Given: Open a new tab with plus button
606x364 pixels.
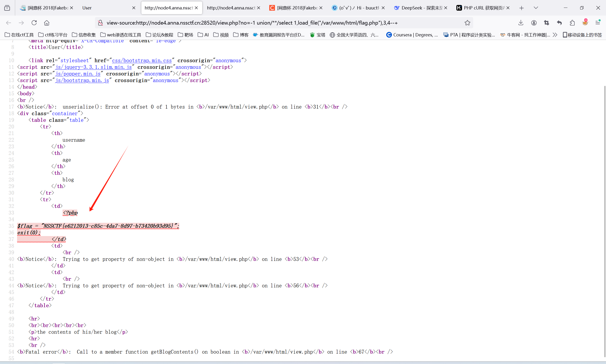Looking at the screenshot, I should (x=521, y=8).
